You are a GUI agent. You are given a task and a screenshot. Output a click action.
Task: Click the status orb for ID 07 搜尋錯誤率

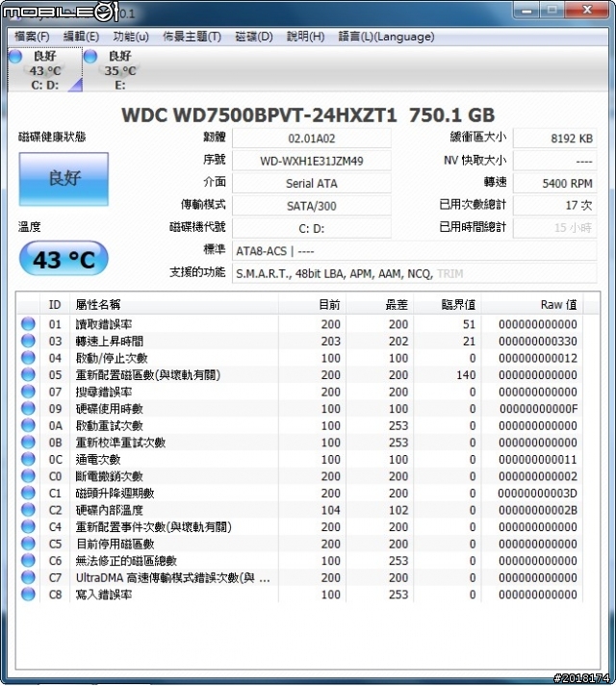click(x=28, y=392)
